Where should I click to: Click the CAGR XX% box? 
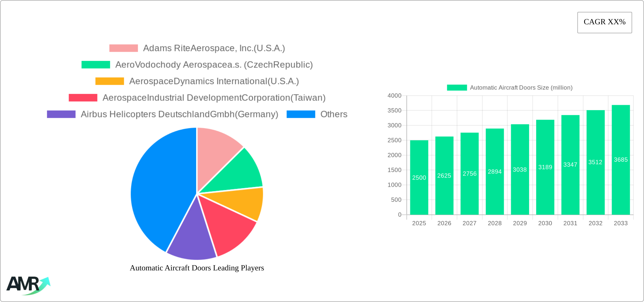click(x=604, y=22)
